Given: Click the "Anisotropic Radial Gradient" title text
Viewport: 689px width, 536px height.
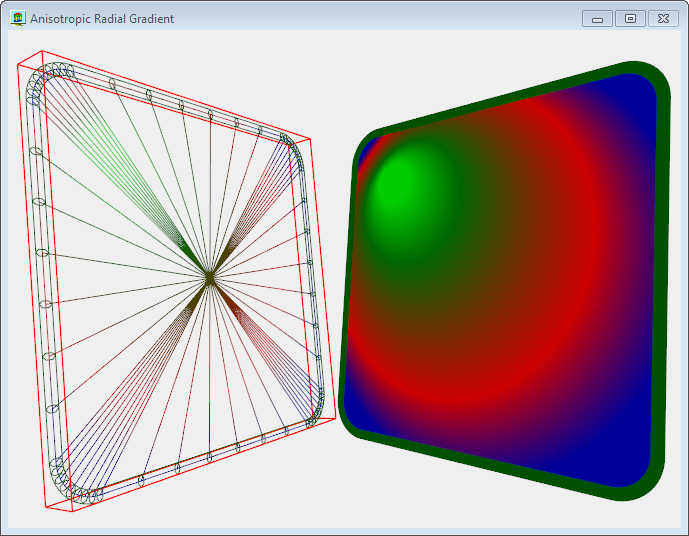Looking at the screenshot, I should pyautogui.click(x=101, y=19).
